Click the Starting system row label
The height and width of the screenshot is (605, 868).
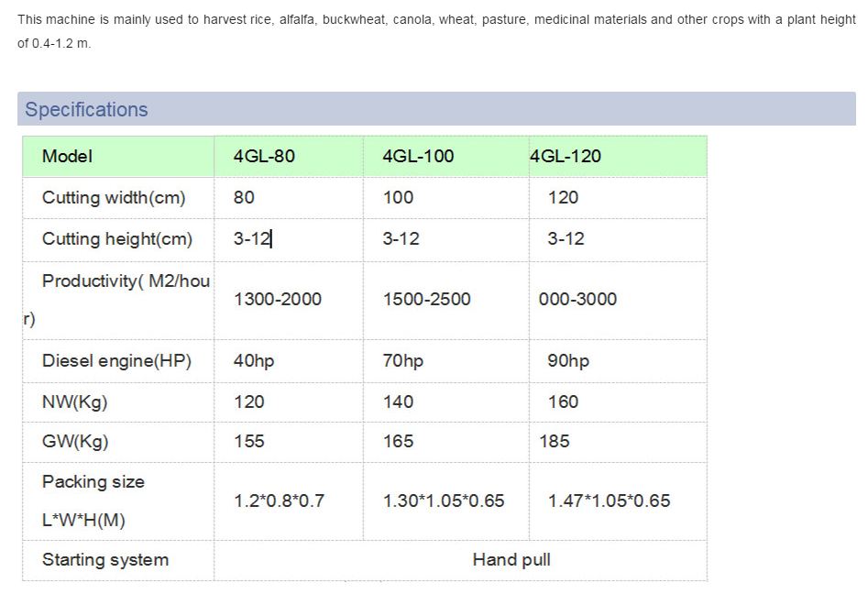pos(105,560)
